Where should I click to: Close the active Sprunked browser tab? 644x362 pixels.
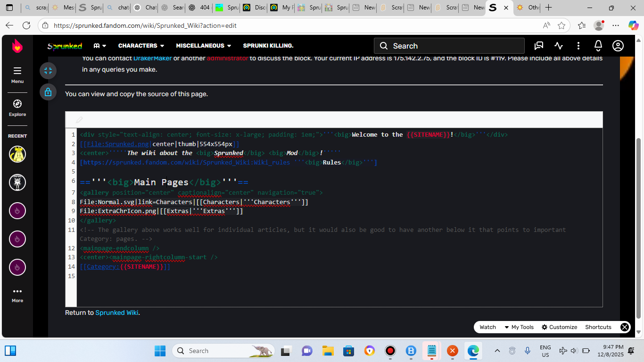(506, 8)
